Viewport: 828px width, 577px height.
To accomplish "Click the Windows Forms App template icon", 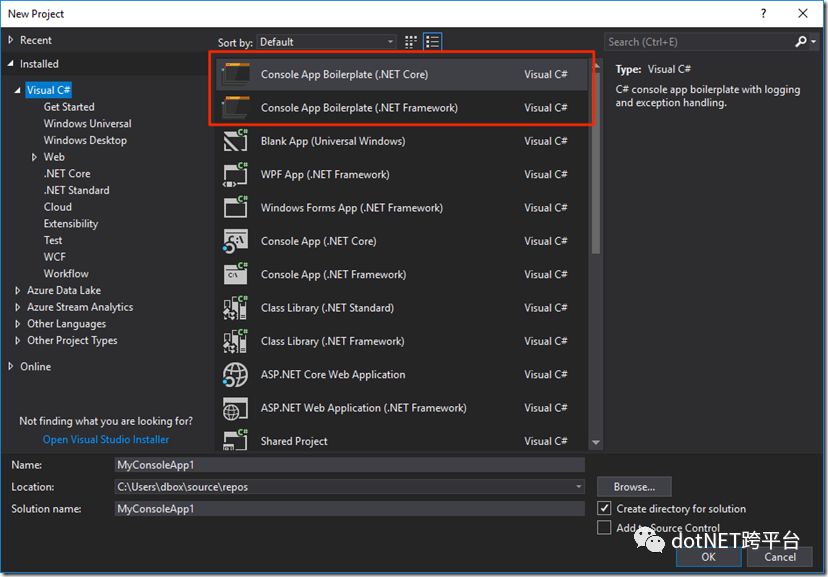I will tap(236, 207).
